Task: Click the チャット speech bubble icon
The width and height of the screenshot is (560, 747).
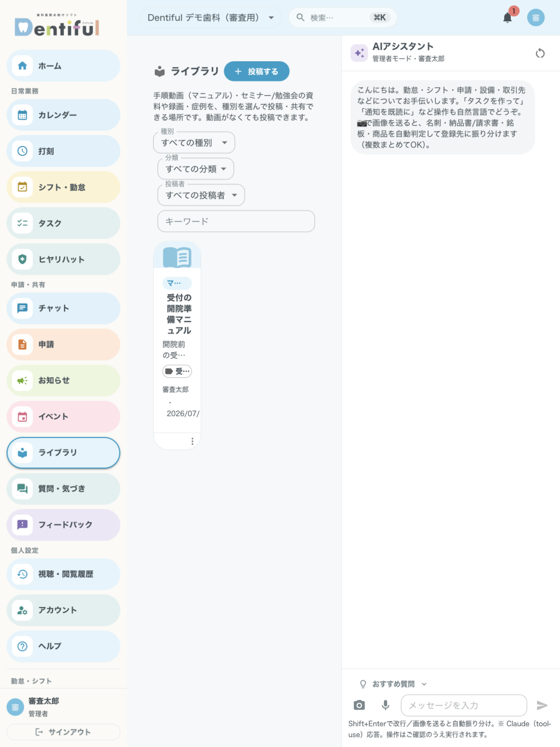Action: tap(22, 308)
